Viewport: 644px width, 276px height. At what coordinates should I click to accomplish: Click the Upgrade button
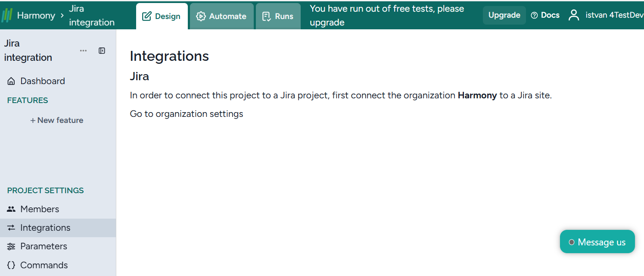click(504, 15)
